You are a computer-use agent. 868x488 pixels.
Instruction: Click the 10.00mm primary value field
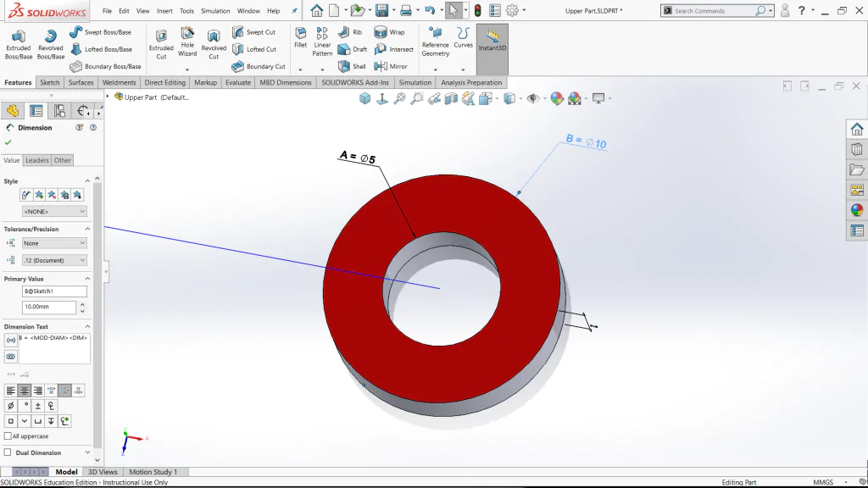pos(48,307)
